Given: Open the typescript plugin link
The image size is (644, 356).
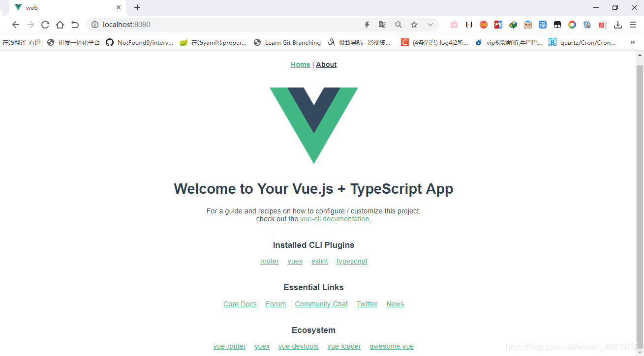Looking at the screenshot, I should pos(352,261).
